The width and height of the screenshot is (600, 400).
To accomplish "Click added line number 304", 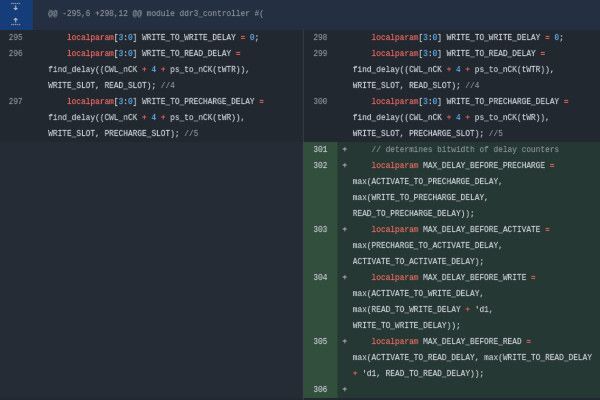I will 319,278.
